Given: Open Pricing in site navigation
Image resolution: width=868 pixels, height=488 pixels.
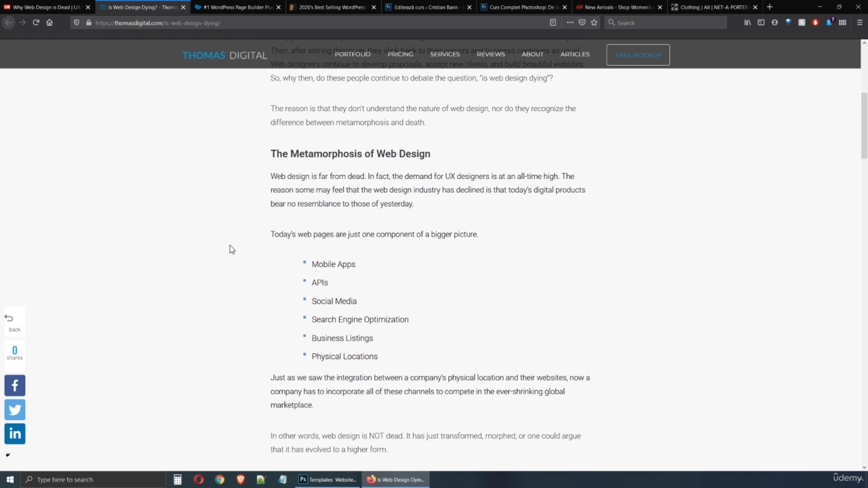Looking at the screenshot, I should coord(400,54).
